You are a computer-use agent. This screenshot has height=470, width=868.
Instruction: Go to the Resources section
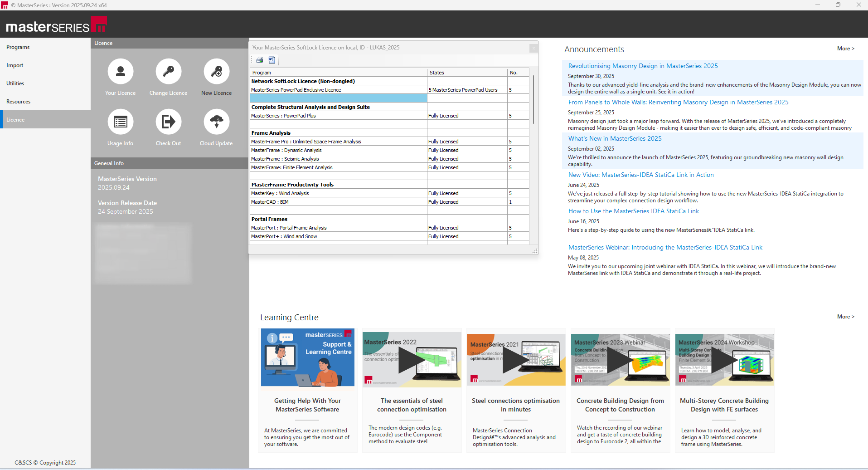click(19, 102)
